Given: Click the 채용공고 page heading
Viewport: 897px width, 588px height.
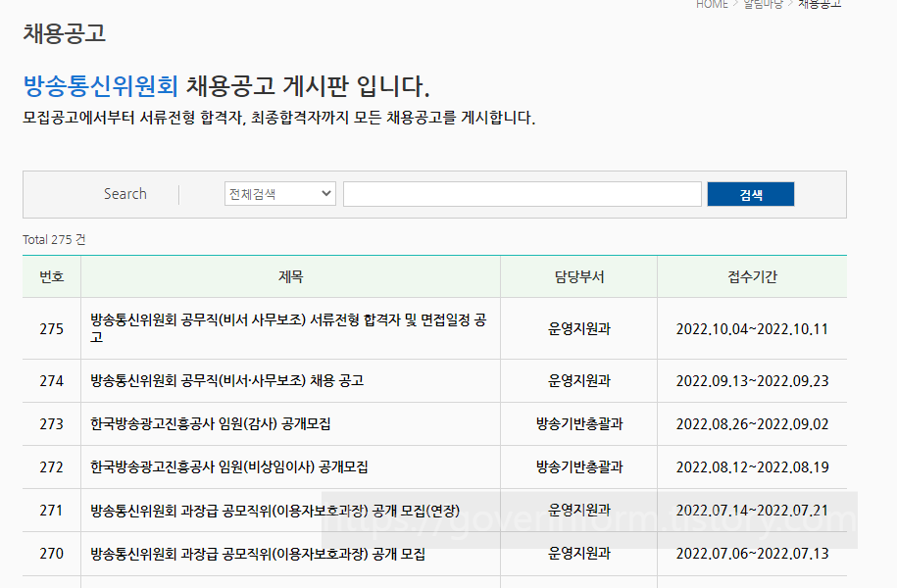Looking at the screenshot, I should (x=64, y=33).
